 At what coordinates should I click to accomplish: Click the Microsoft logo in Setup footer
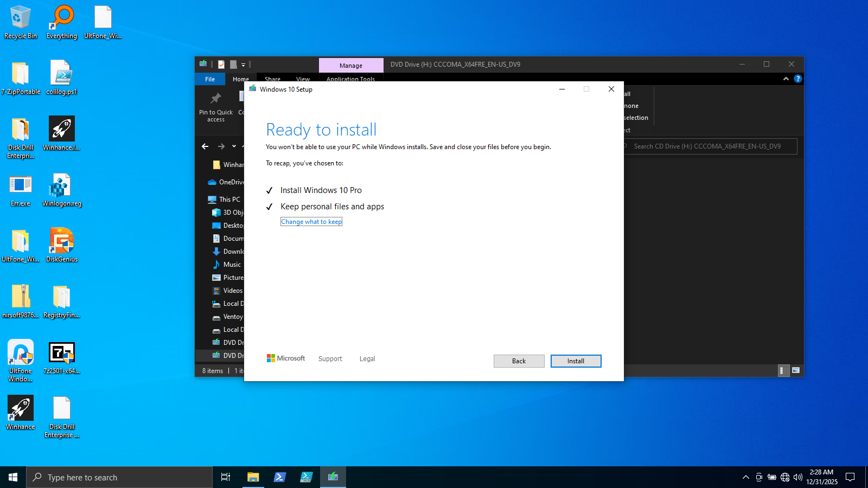tap(286, 358)
